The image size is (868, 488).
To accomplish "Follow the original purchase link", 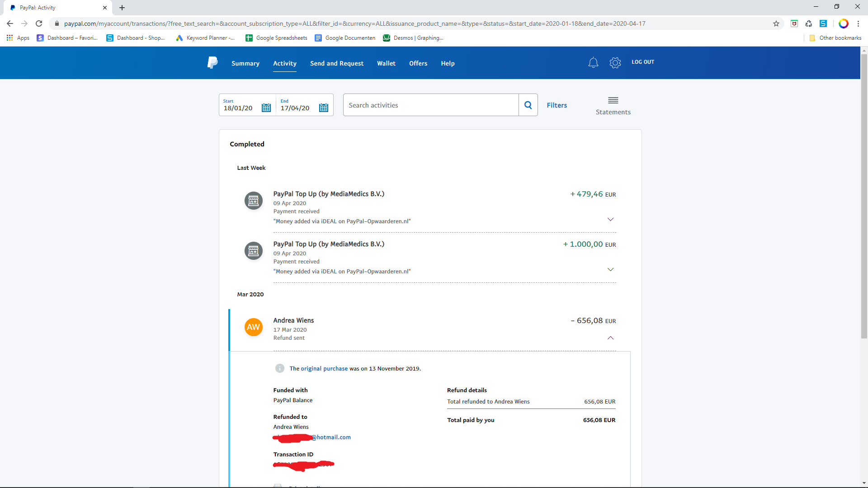I will [x=324, y=369].
